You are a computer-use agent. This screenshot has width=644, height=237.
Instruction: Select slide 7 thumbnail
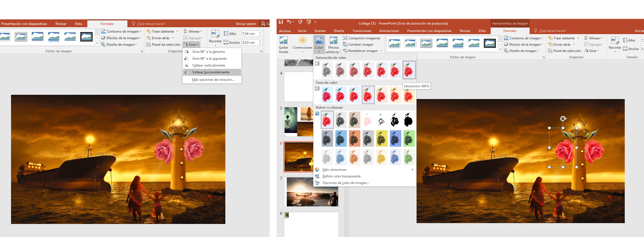click(312, 192)
